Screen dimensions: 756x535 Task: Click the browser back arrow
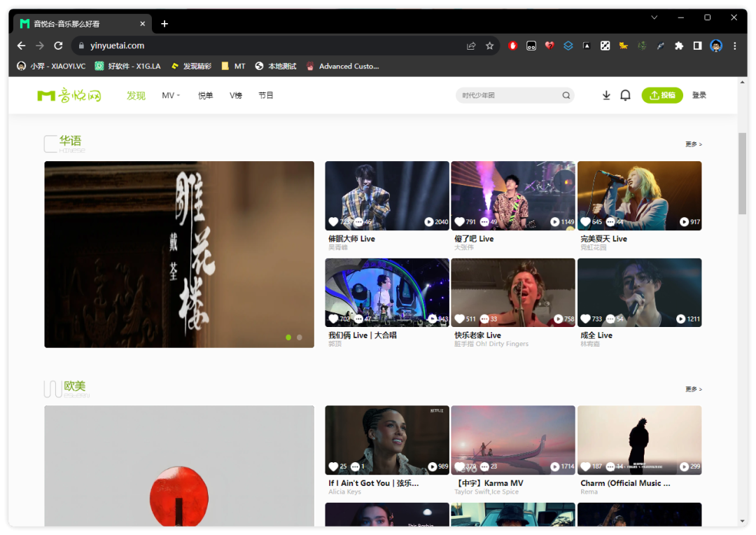pyautogui.click(x=21, y=46)
